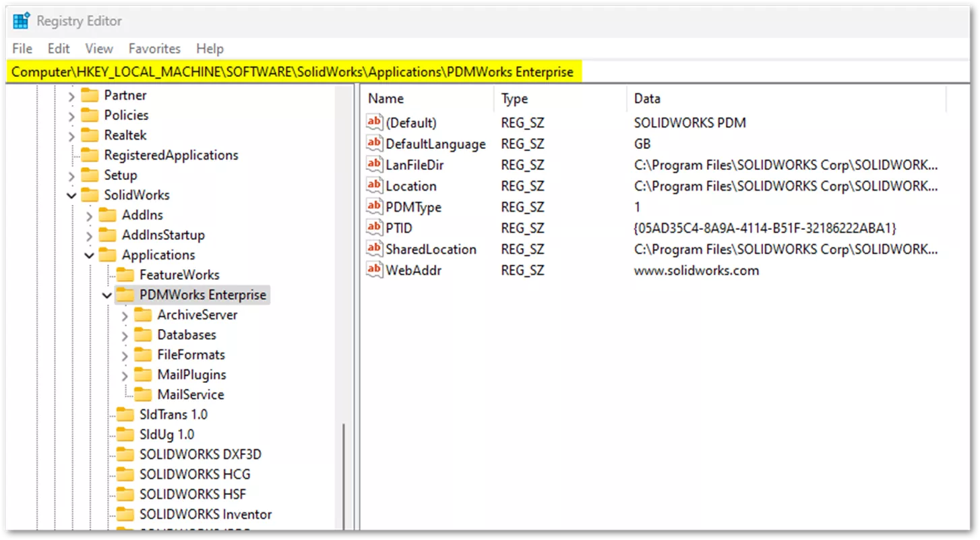Click the Policies folder icon

pos(90,115)
